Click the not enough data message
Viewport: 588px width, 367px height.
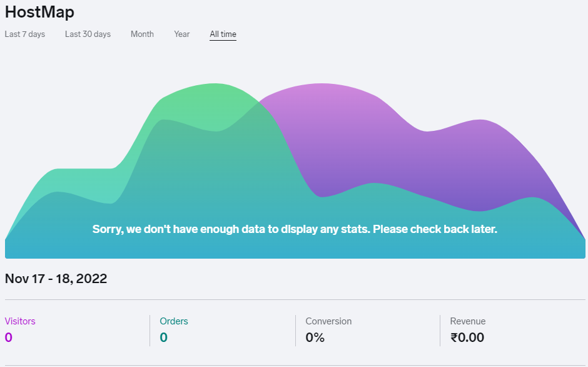pyautogui.click(x=295, y=229)
